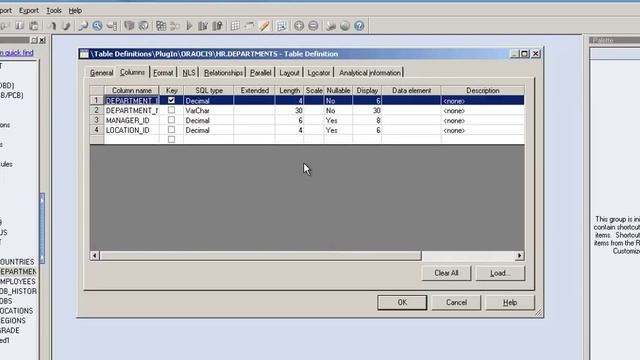Select EMPLOYEES in repository tree
This screenshot has height=360, width=640.
click(x=18, y=281)
